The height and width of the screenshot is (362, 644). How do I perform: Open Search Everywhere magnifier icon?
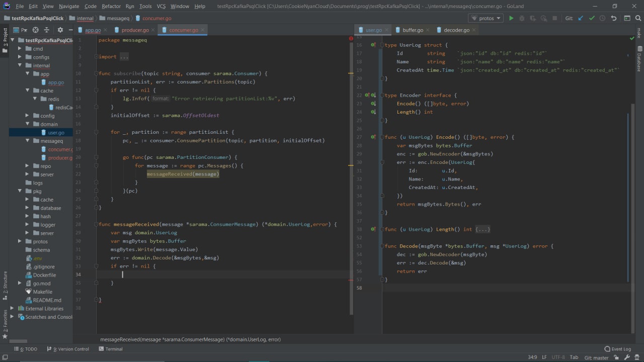[x=638, y=18]
